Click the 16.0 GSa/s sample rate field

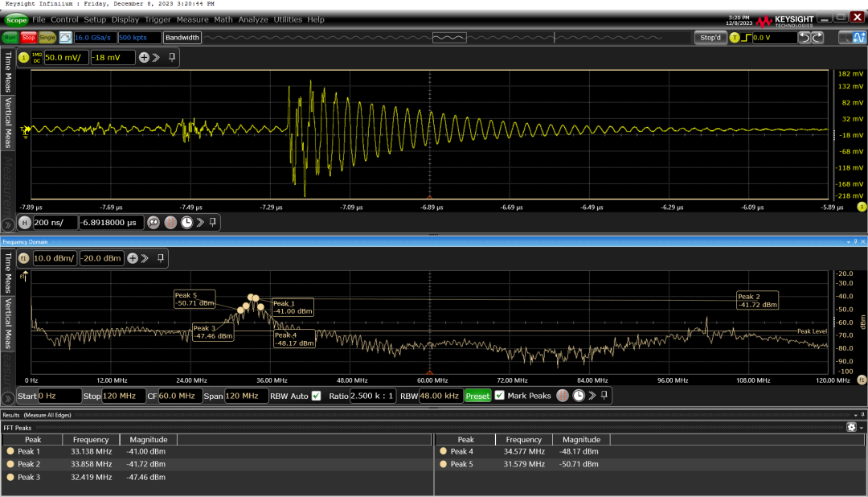[95, 38]
